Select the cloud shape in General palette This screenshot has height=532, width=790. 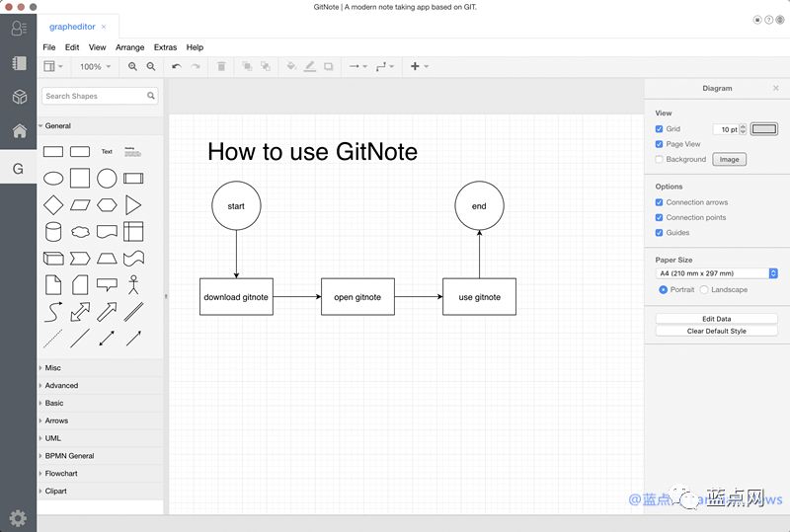coord(80,232)
